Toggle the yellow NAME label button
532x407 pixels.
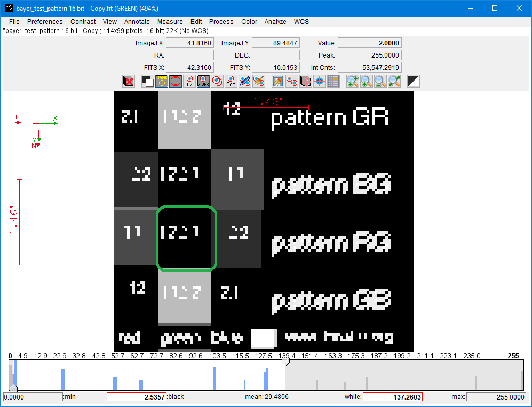click(x=162, y=81)
